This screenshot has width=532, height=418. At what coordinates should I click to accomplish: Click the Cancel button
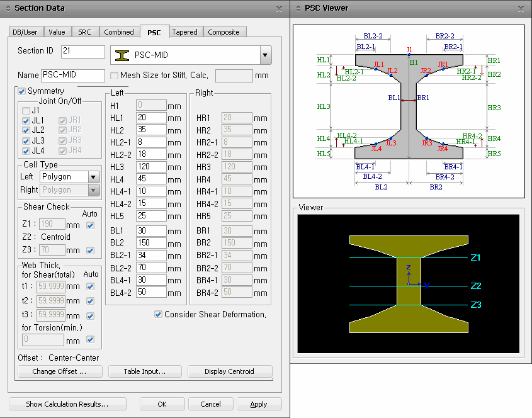coord(211,404)
